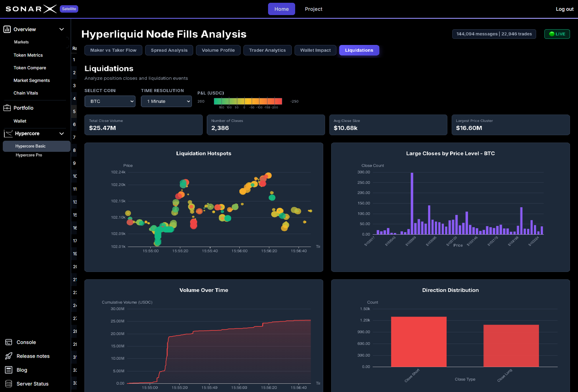Image resolution: width=578 pixels, height=392 pixels.
Task: Click the red end of P&L scale
Action: (x=279, y=101)
